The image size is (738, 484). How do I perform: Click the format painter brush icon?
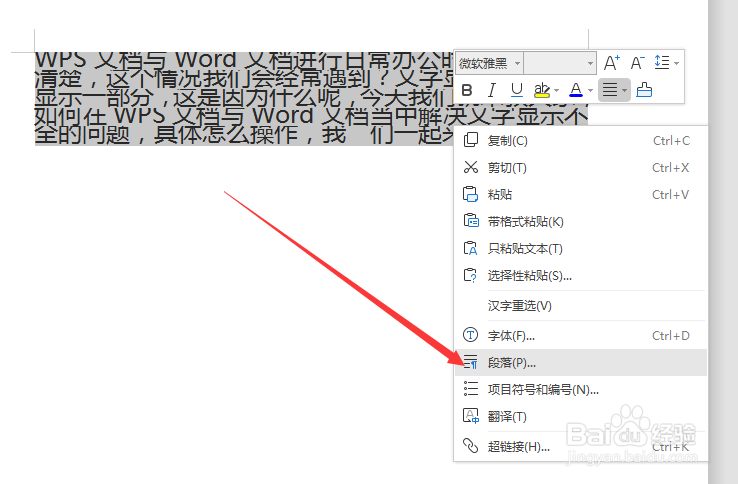tap(644, 89)
